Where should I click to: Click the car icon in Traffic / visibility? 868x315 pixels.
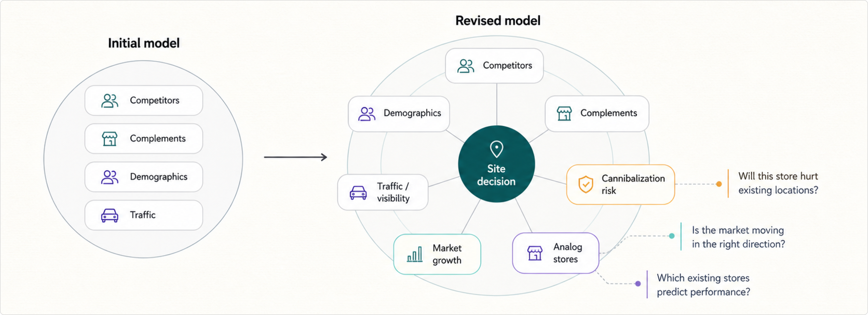(358, 193)
